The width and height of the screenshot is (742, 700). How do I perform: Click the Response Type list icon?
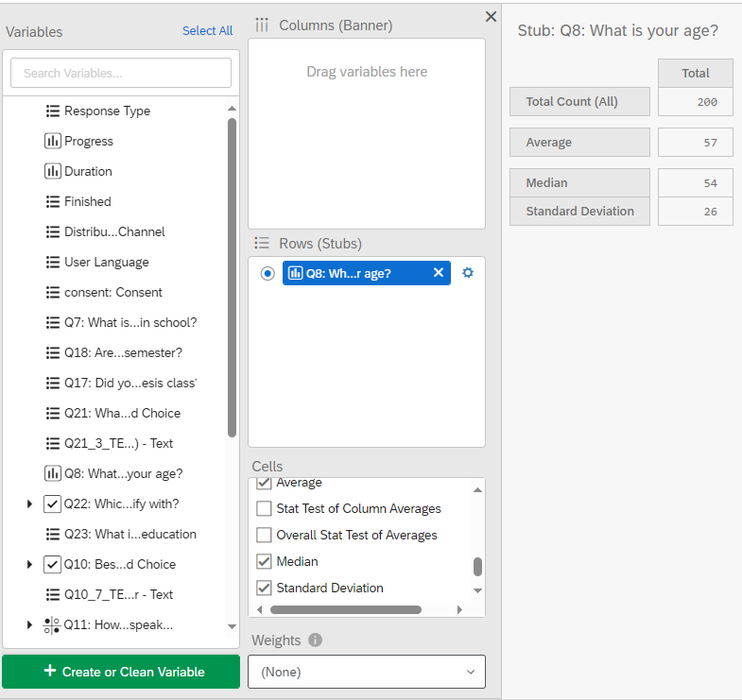pyautogui.click(x=53, y=111)
